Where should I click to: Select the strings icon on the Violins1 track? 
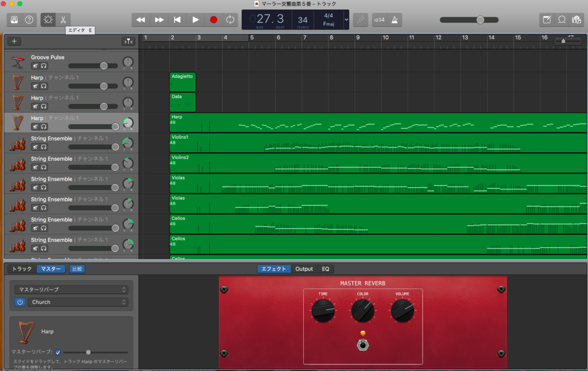tap(18, 143)
